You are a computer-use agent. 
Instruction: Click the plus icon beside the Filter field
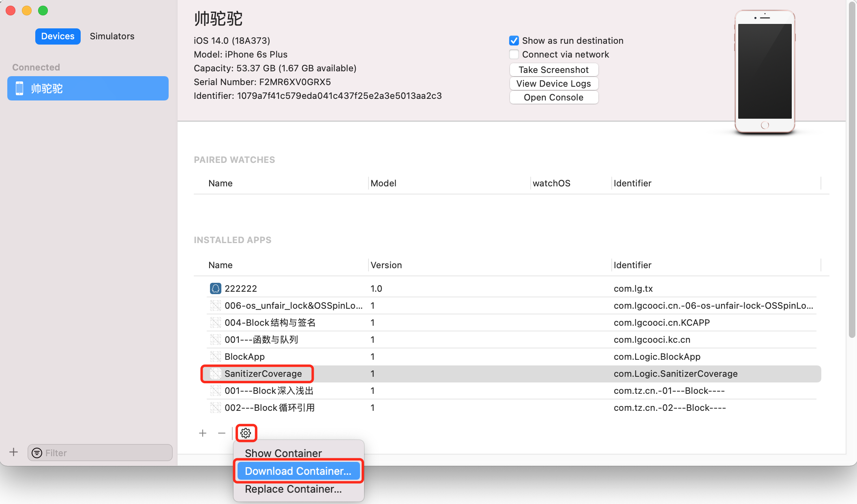[x=14, y=452]
